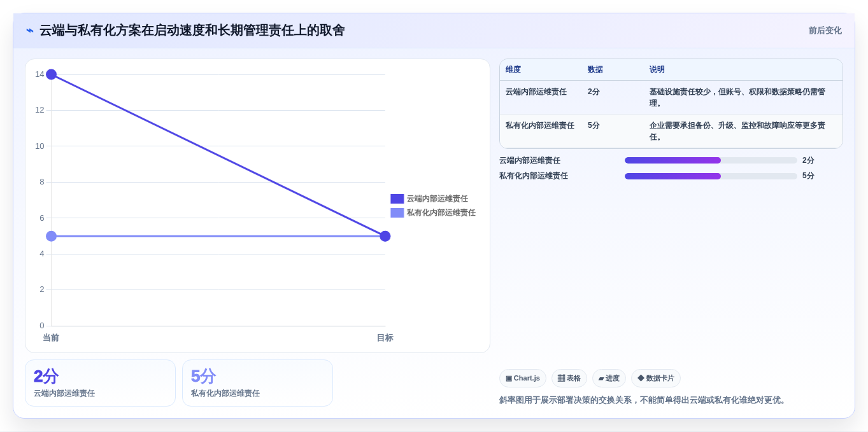
Task: Click the 目标 x-axis label
Action: pos(385,338)
